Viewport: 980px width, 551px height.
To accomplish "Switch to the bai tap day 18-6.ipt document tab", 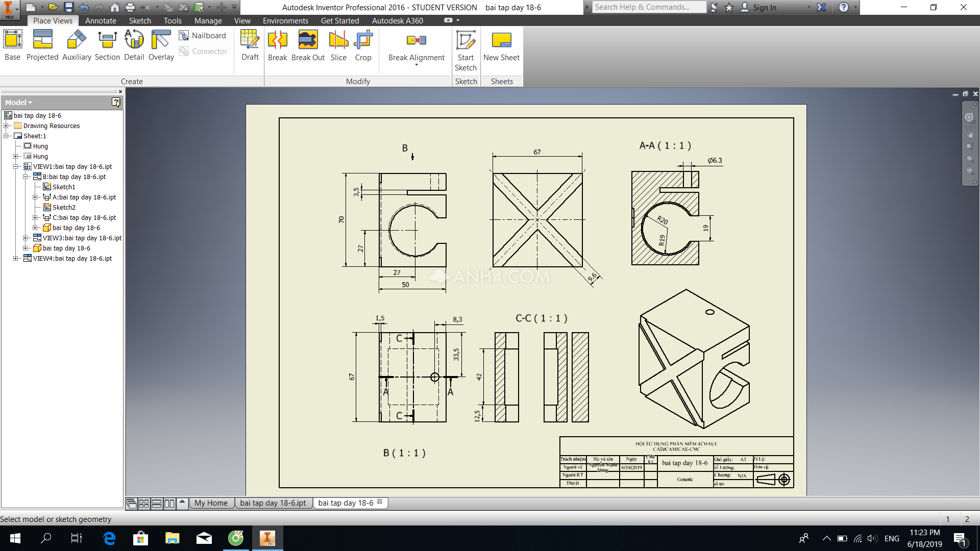I will pos(273,503).
